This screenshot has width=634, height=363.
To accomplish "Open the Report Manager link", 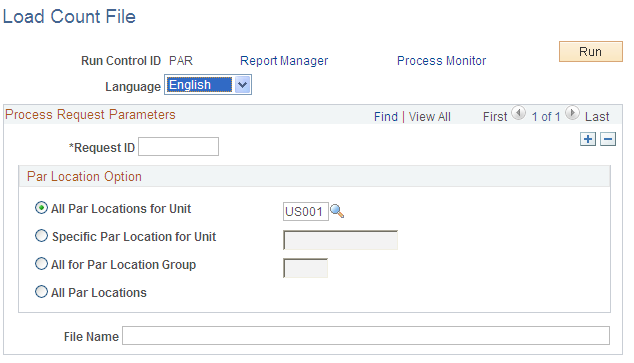I will coord(284,61).
